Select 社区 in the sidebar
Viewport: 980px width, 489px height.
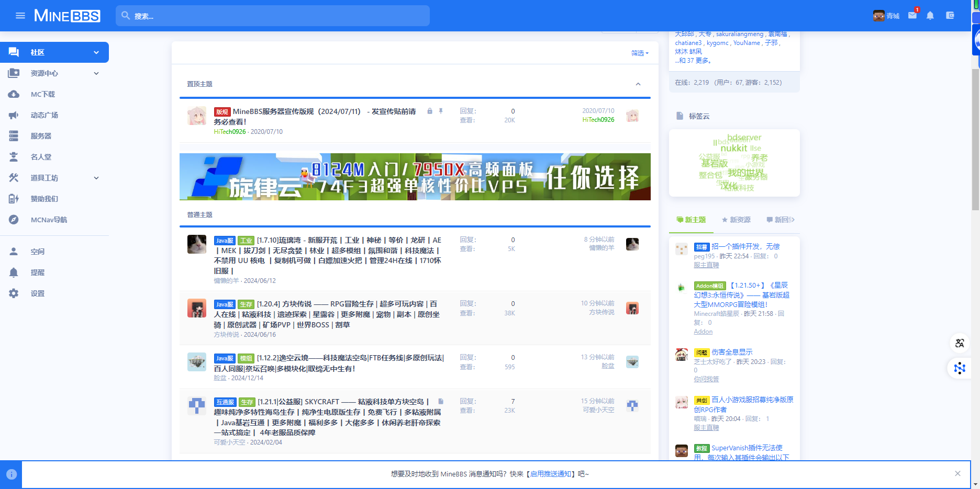pos(54,52)
